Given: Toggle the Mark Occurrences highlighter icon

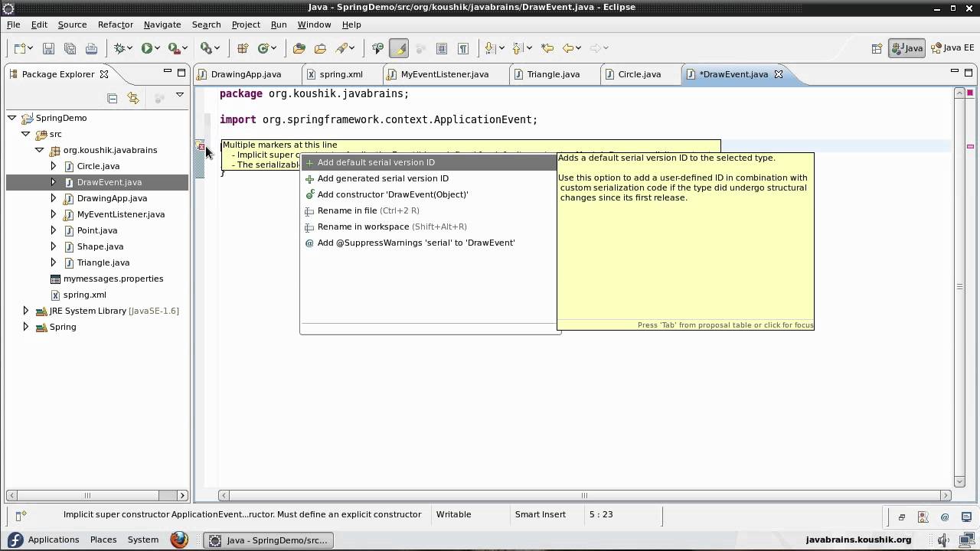Looking at the screenshot, I should [399, 48].
